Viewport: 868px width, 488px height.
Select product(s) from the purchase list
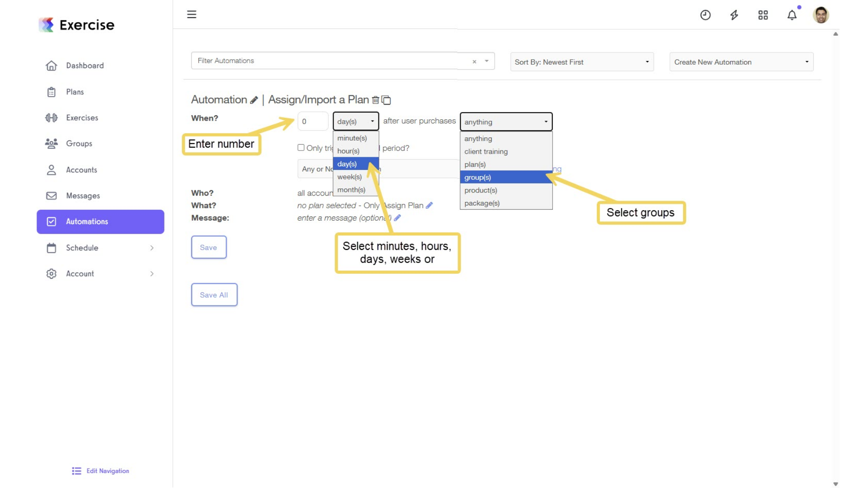coord(506,191)
